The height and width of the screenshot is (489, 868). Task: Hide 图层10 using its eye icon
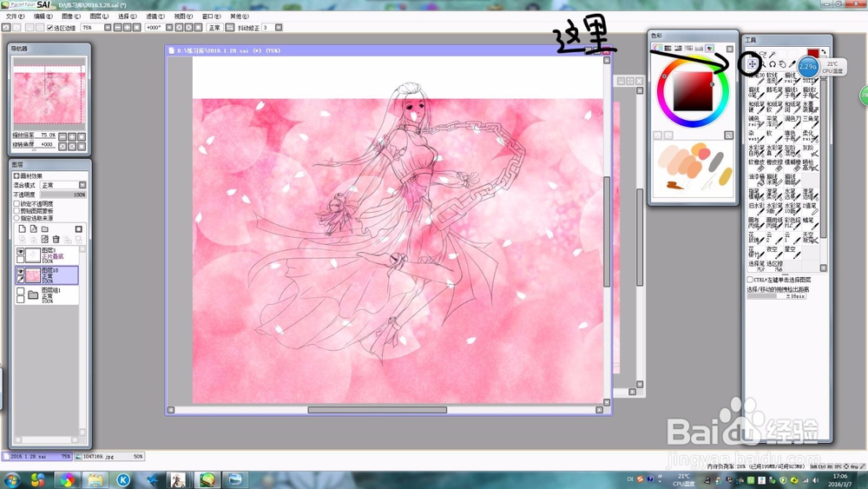[x=21, y=271]
